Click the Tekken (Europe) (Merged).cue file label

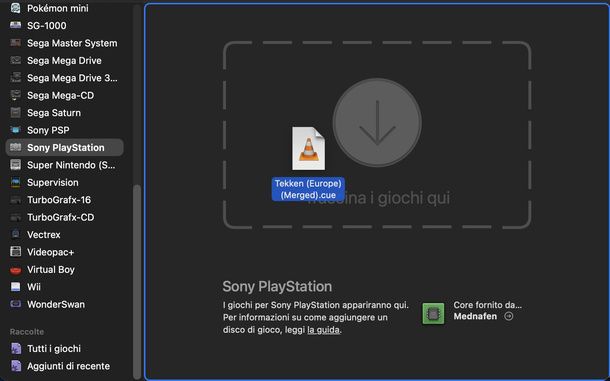(x=308, y=189)
